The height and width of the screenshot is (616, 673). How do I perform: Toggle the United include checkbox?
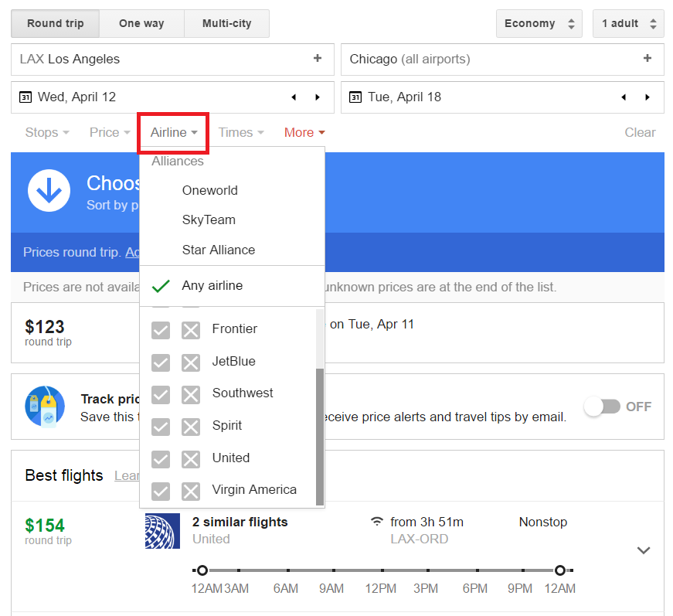[161, 459]
